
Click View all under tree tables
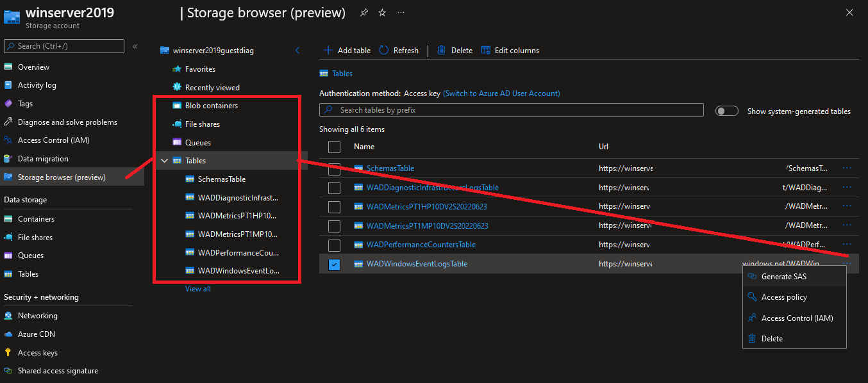pyautogui.click(x=197, y=289)
